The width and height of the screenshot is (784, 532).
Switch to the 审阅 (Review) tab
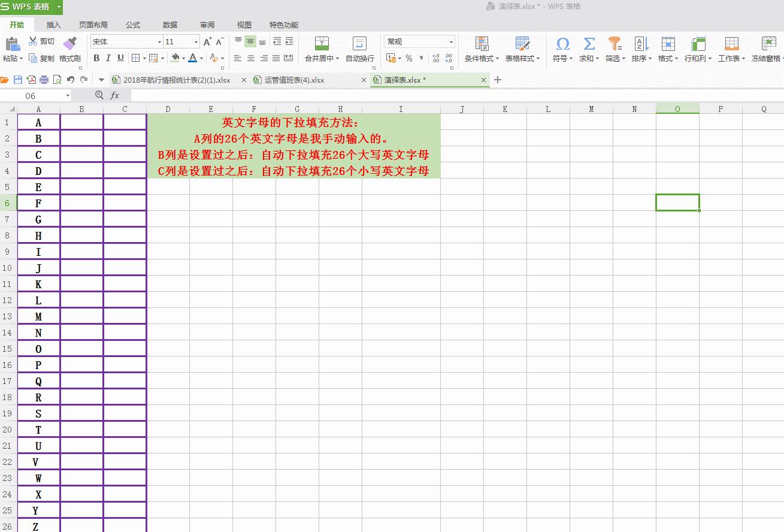[x=207, y=25]
